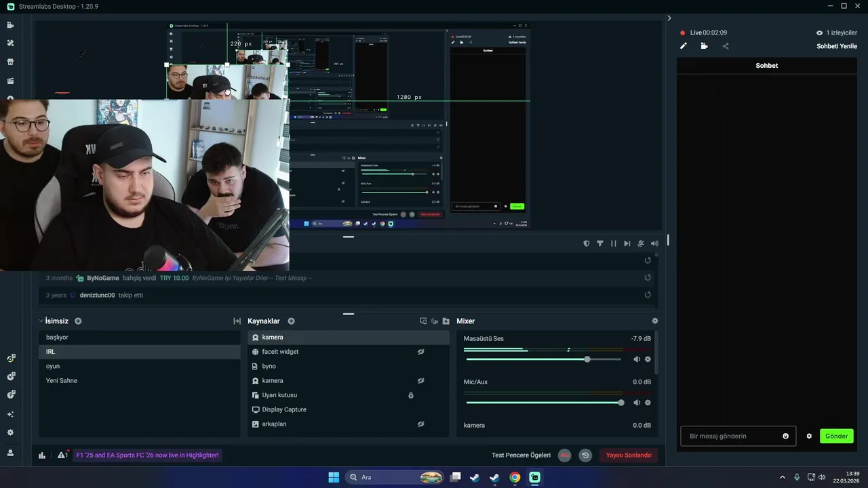End the stream with Yayını Sonlandır
The image size is (868, 488).
(x=629, y=455)
